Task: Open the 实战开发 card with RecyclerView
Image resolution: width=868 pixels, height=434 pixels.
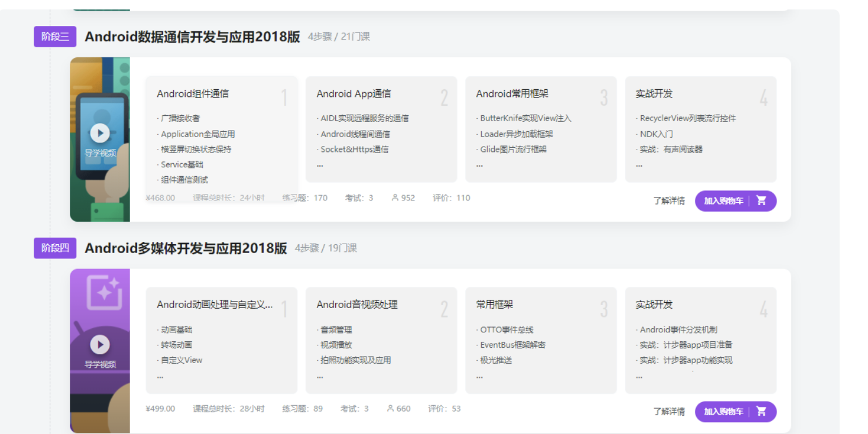Action: point(701,129)
